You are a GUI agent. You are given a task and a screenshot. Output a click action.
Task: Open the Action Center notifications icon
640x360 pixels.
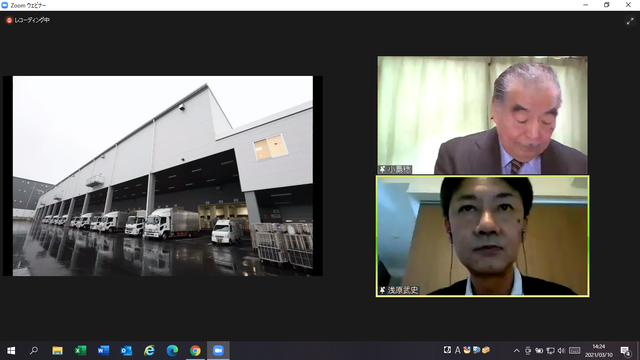625,351
